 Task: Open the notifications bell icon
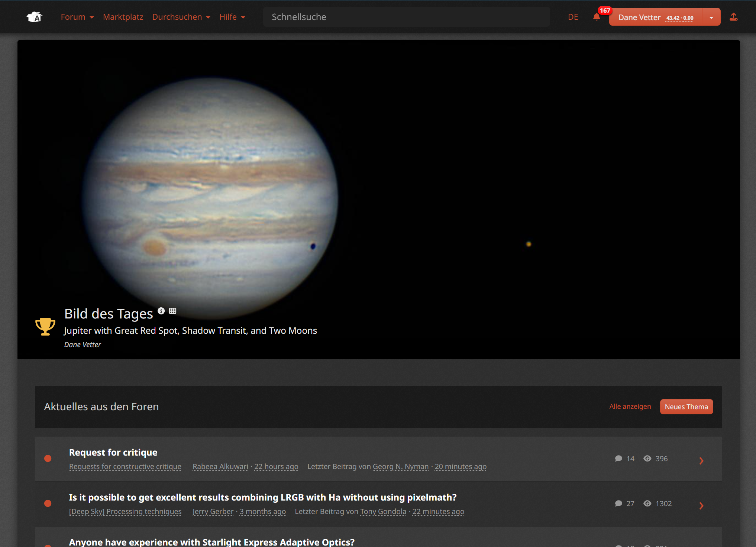pos(597,17)
